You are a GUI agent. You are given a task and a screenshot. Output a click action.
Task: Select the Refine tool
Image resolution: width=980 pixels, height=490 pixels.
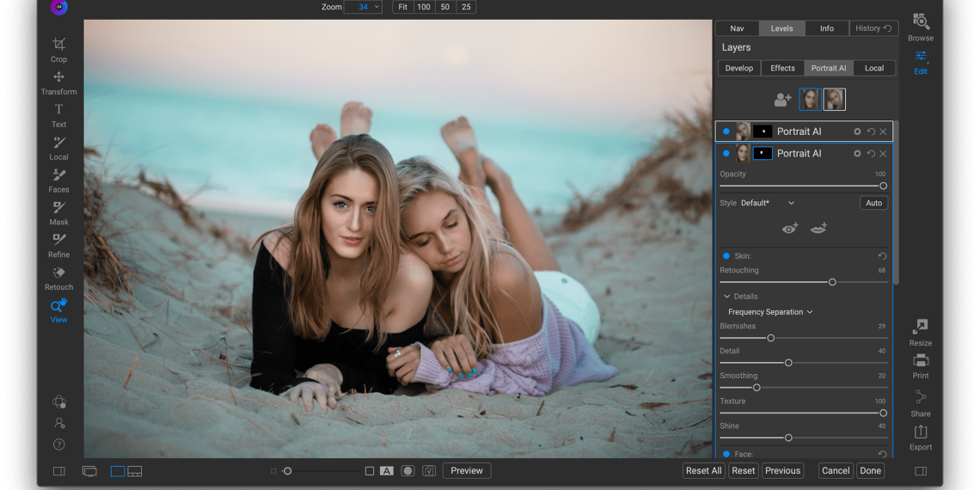click(x=58, y=245)
